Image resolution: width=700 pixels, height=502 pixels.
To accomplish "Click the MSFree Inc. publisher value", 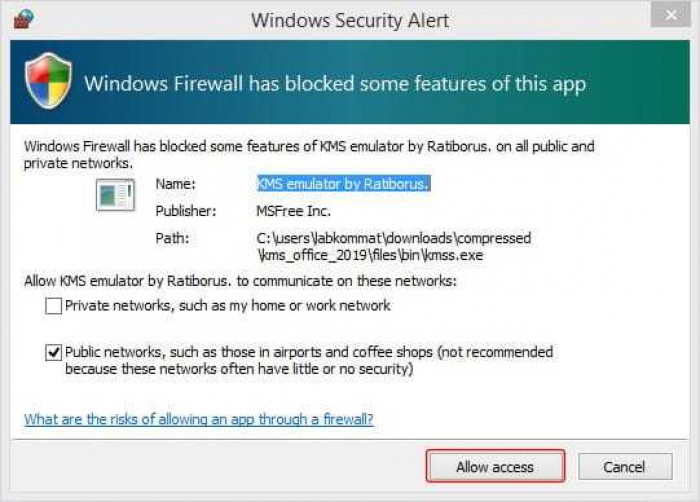I will point(293,211).
